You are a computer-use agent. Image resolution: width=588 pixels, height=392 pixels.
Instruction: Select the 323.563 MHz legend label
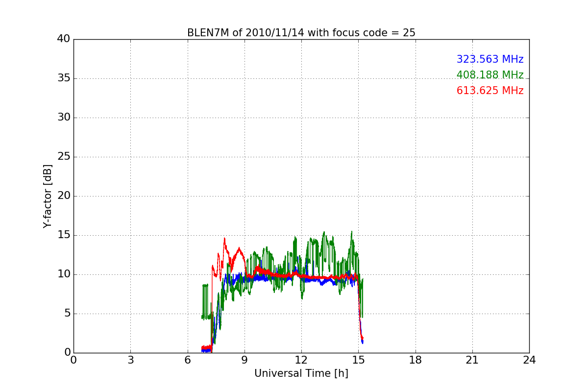point(490,59)
